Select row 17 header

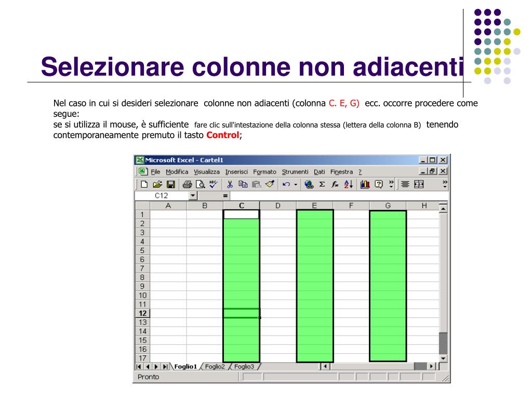pos(142,358)
